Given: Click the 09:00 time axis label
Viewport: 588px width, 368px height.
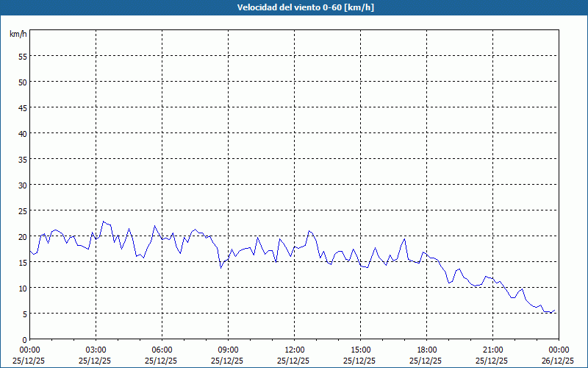Looking at the screenshot, I should [228, 350].
